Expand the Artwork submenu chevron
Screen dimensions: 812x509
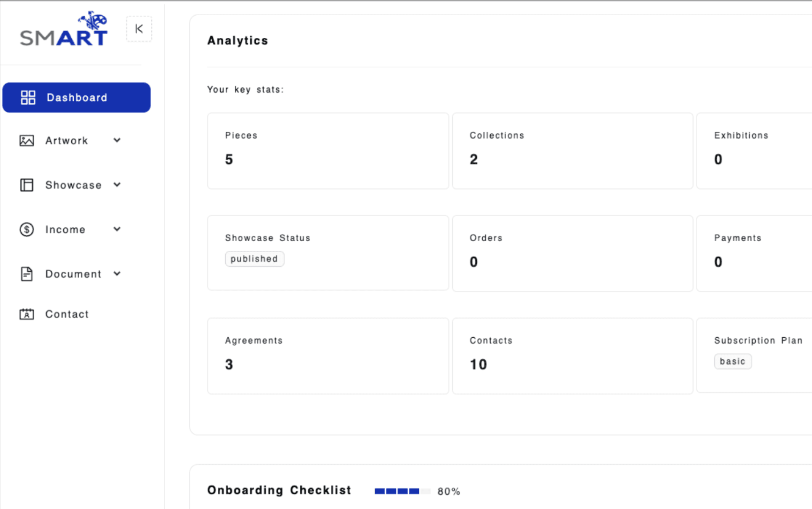[117, 140]
